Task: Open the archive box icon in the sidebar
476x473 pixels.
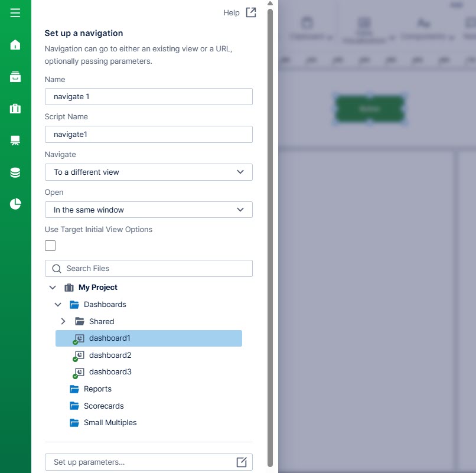Action: tap(15, 77)
